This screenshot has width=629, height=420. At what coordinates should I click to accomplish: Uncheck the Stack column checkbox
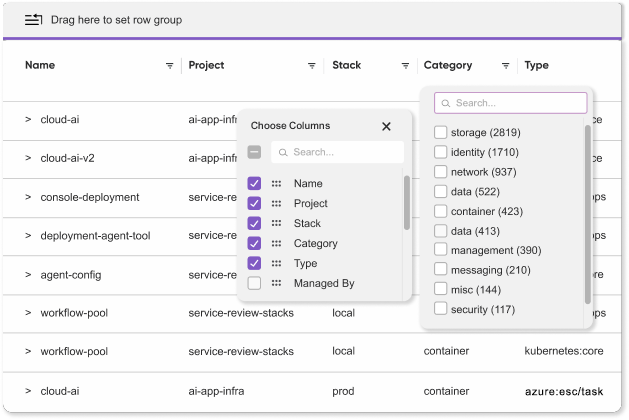(x=254, y=223)
